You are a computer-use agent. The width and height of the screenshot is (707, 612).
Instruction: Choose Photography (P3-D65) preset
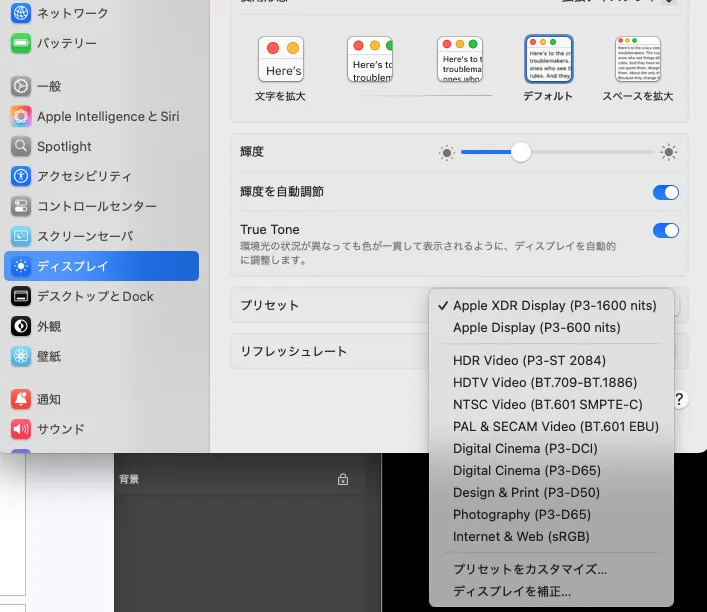[551, 515]
